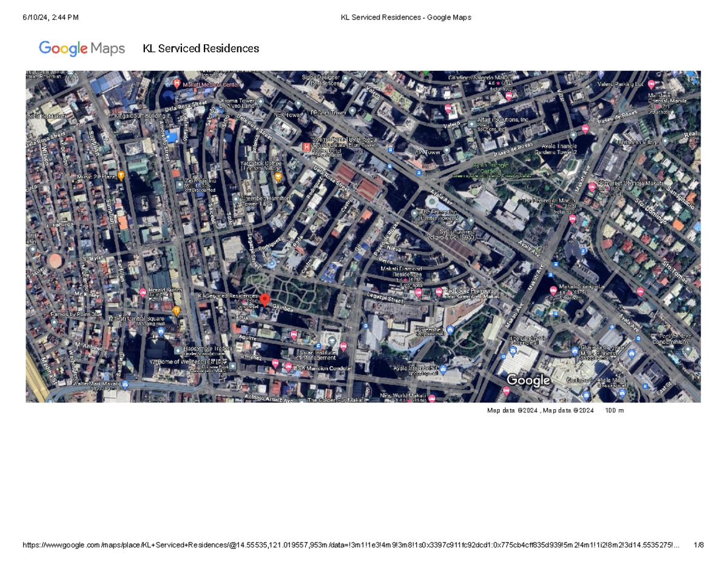Select the Signa Designer Residences pin
Image resolution: width=728 pixels, height=562 pixels.
pos(345,78)
